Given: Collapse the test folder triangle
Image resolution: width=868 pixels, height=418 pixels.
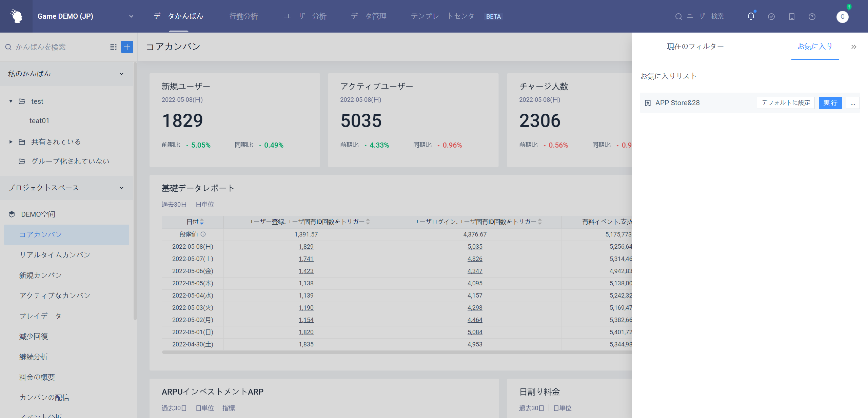Looking at the screenshot, I should (11, 101).
